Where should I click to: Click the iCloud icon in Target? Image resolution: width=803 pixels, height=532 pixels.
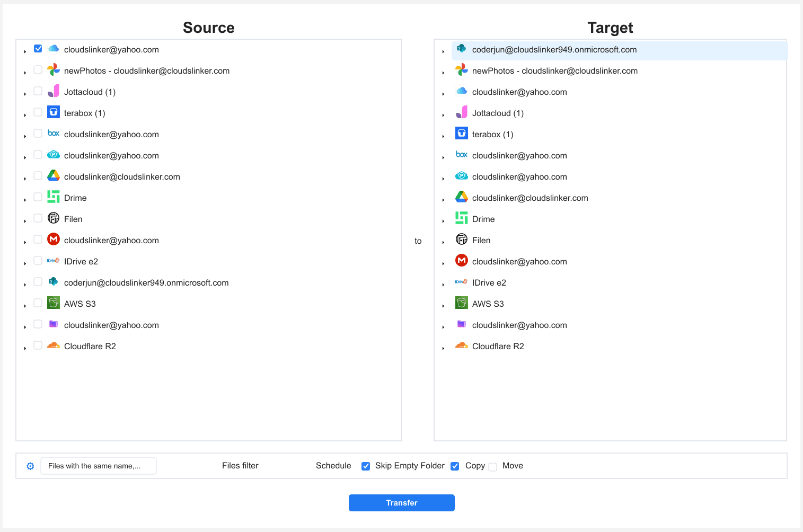click(462, 91)
